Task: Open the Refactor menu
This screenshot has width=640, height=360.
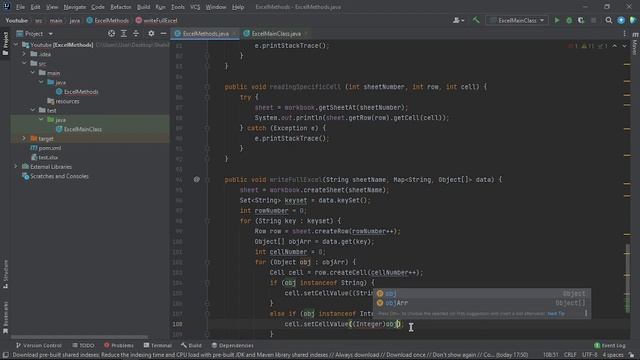Action: point(121,7)
